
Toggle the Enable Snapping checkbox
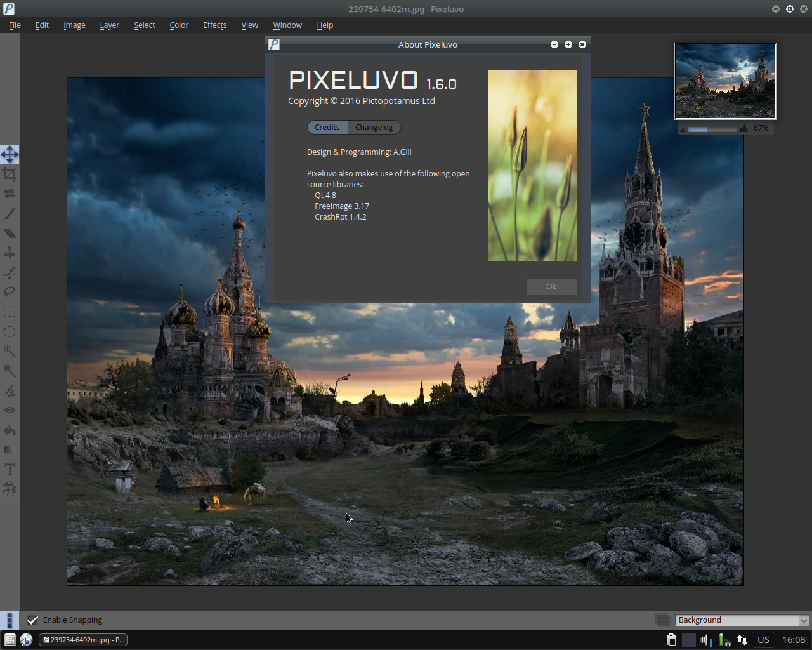pyautogui.click(x=32, y=620)
